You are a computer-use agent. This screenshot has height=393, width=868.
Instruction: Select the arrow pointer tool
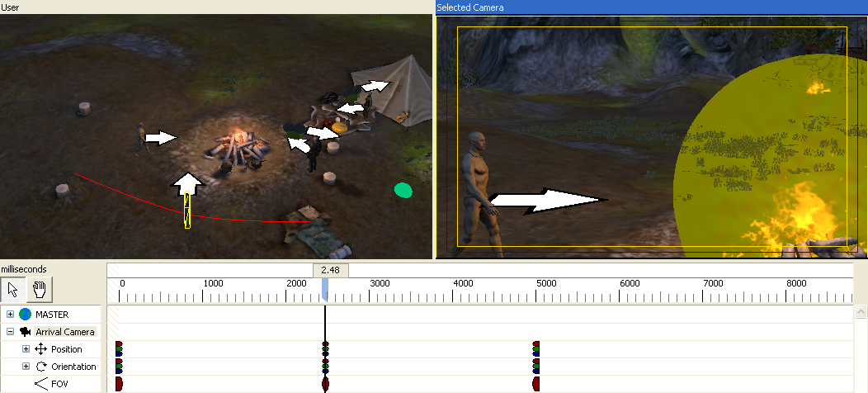13,288
